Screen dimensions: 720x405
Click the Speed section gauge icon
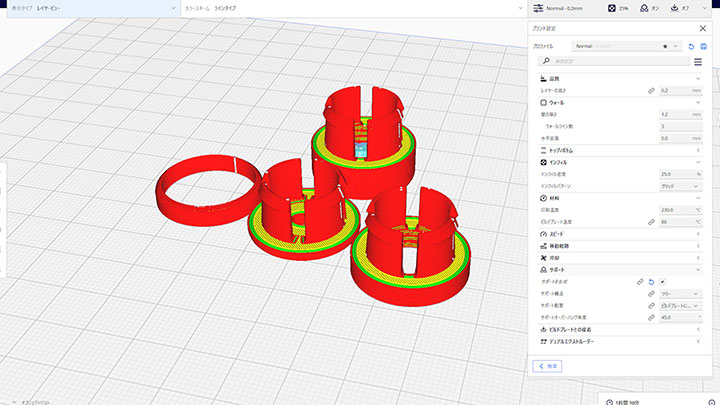(544, 234)
